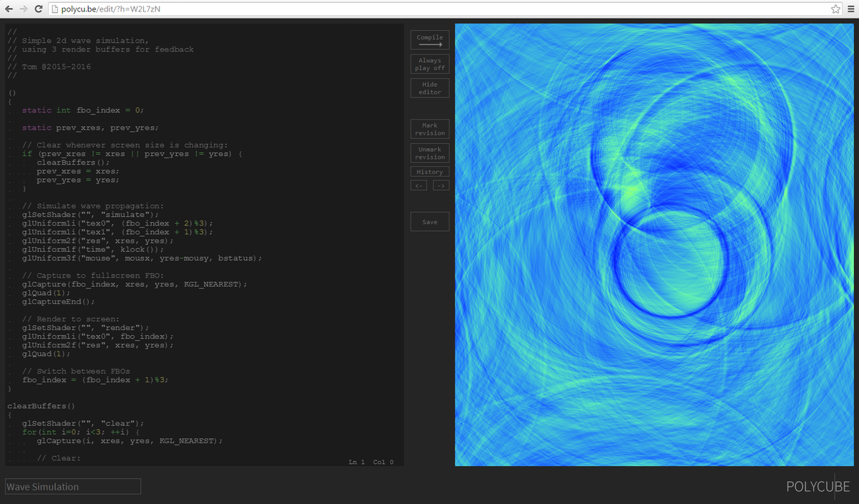The height and width of the screenshot is (504, 859).
Task: Click the line 'static int fbo_index = 0;'
Action: (83, 110)
